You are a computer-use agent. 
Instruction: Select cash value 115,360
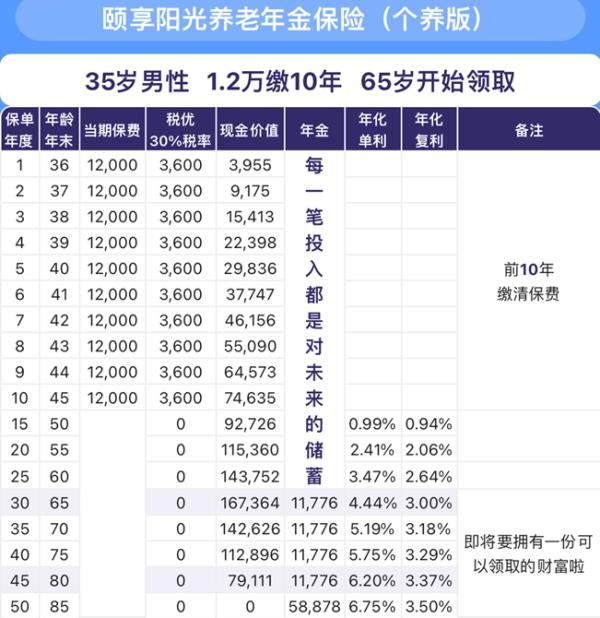(250, 450)
